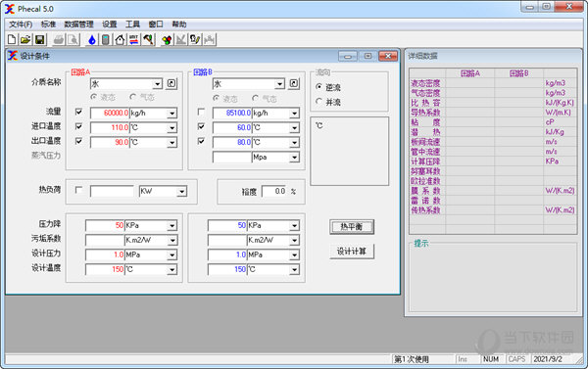Open the 设置 menu
This screenshot has width=588, height=369.
[110, 24]
